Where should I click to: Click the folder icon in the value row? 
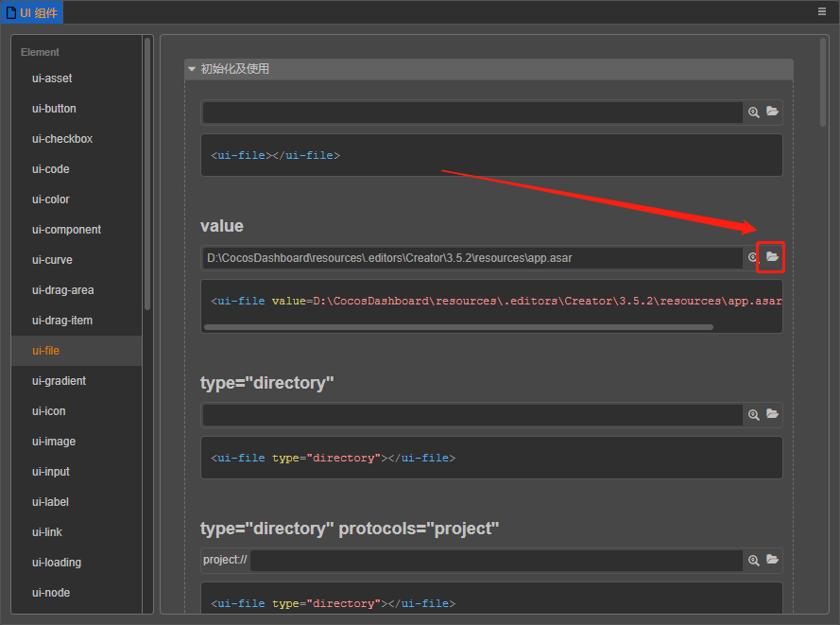tap(772, 257)
